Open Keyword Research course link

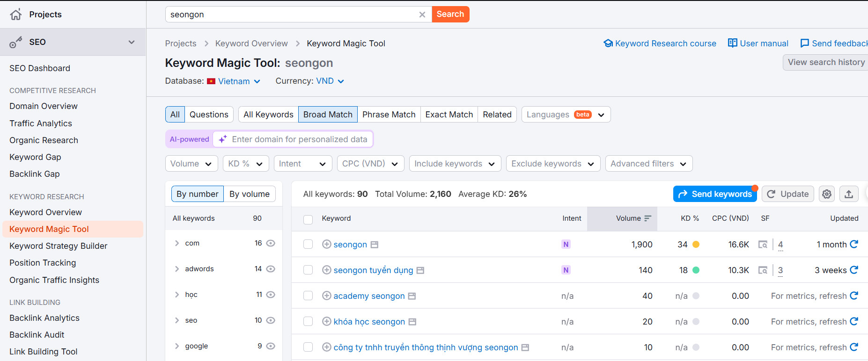660,43
